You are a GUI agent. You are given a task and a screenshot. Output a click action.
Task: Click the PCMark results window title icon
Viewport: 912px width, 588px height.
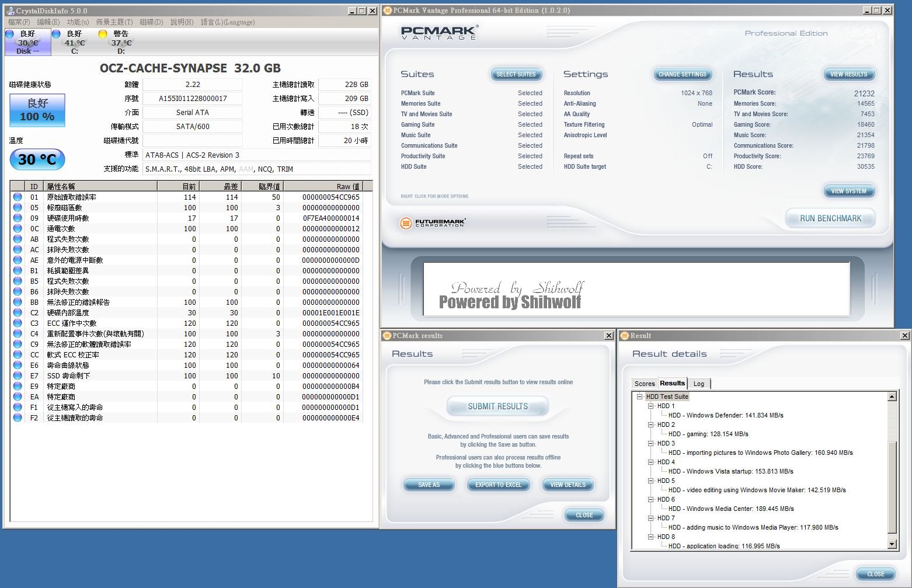coord(387,336)
